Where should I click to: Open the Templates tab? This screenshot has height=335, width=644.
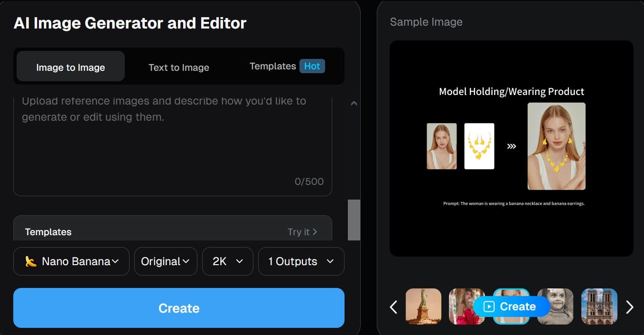[273, 67]
